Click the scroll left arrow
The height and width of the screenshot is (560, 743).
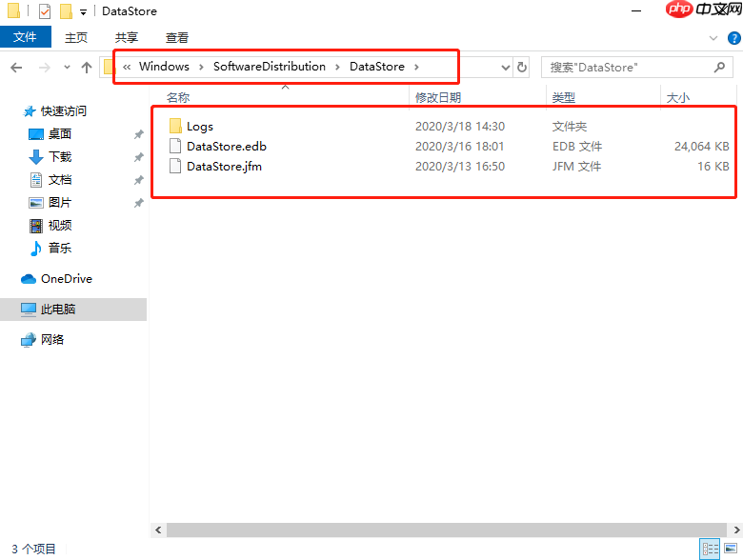click(158, 530)
